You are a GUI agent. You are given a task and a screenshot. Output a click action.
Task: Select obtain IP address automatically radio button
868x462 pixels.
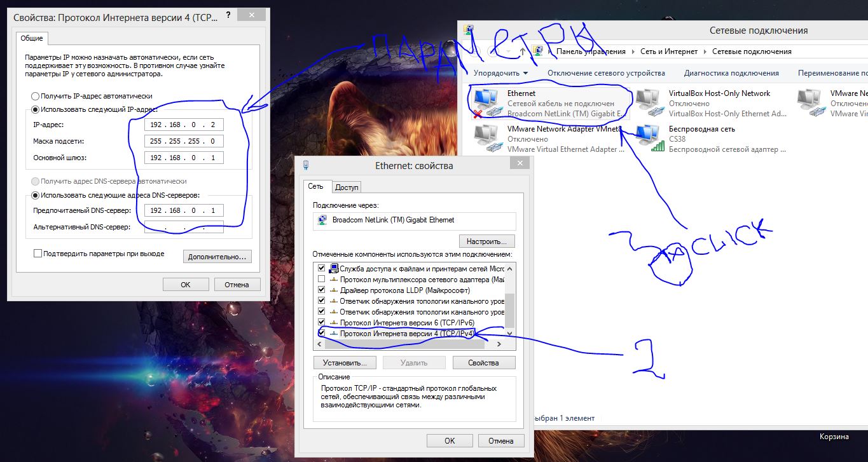pyautogui.click(x=35, y=96)
